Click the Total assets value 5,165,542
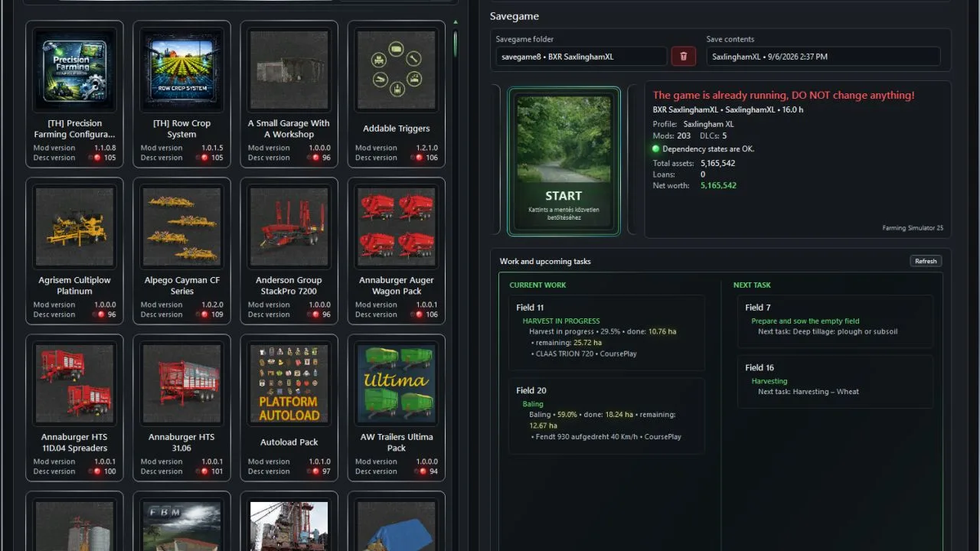This screenshot has width=980, height=551. pos(718,164)
